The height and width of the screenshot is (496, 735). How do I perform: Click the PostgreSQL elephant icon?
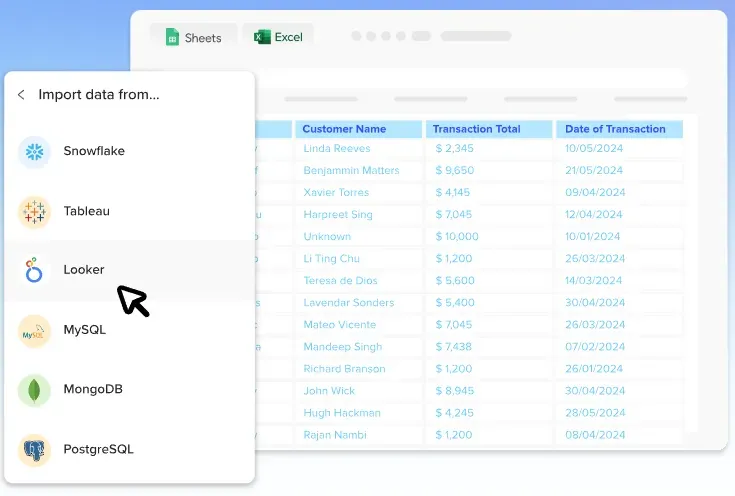pyautogui.click(x=34, y=450)
